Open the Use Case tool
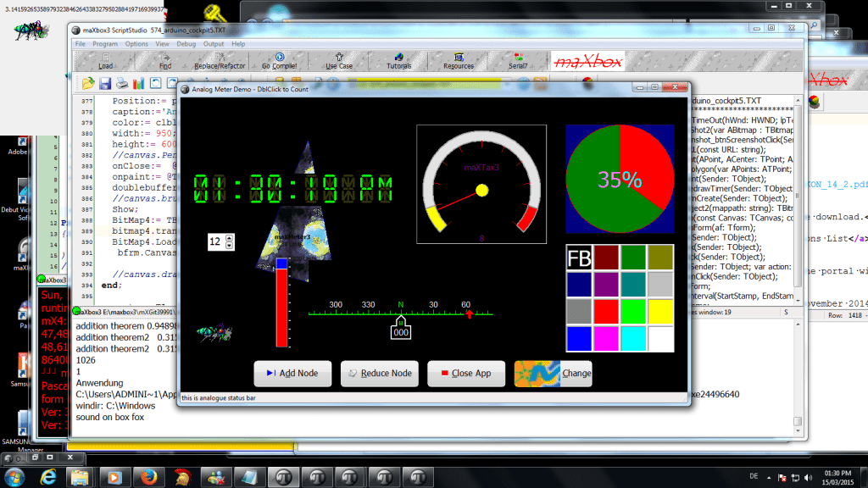Viewport: 868px width, 488px height. (x=339, y=61)
